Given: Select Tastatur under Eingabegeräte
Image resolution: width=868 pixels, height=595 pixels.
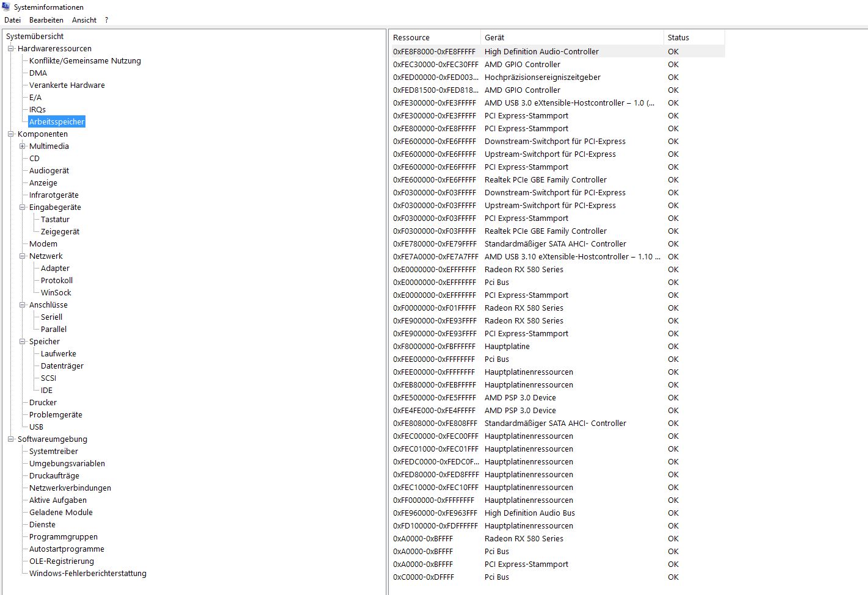Looking at the screenshot, I should pyautogui.click(x=55, y=219).
